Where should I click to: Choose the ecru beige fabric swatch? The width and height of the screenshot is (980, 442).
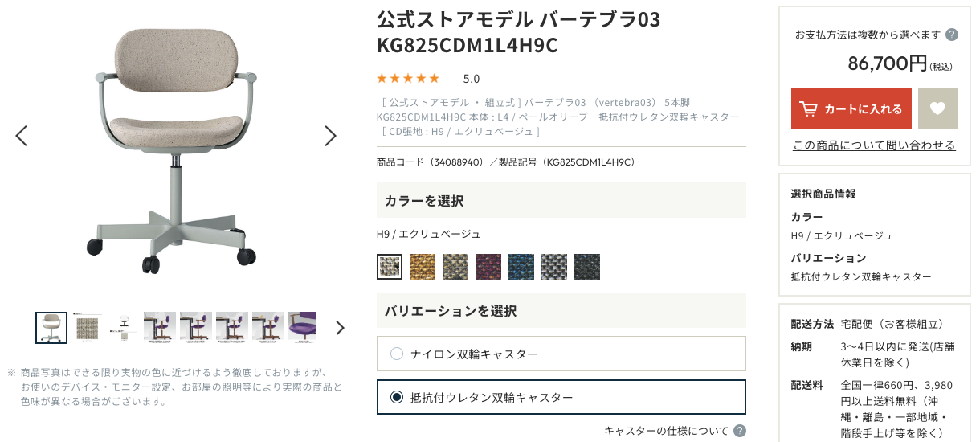pos(390,267)
